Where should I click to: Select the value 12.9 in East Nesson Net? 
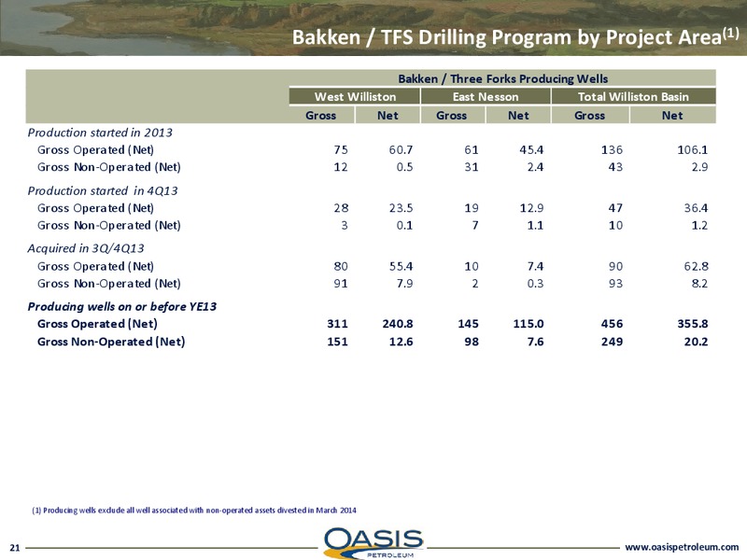pos(531,208)
